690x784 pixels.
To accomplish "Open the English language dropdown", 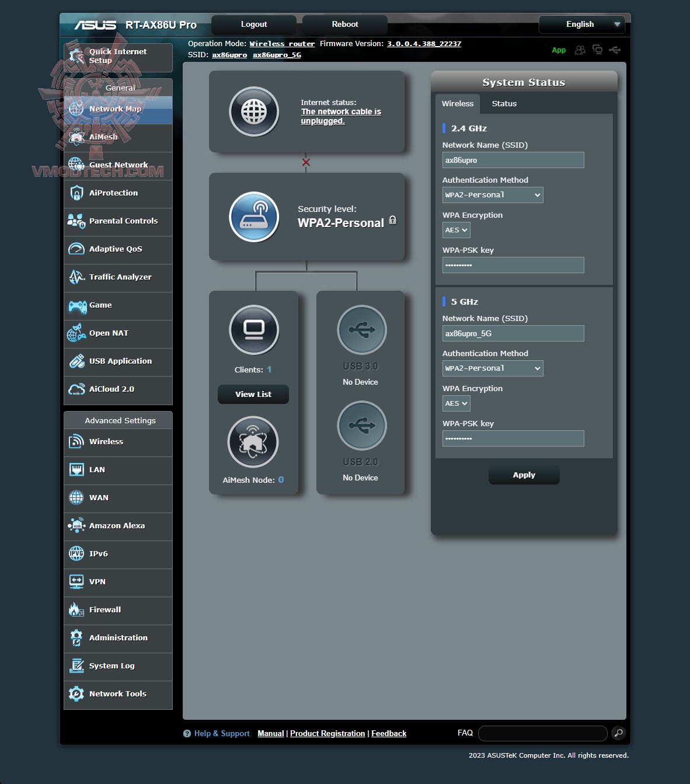I will (x=581, y=25).
